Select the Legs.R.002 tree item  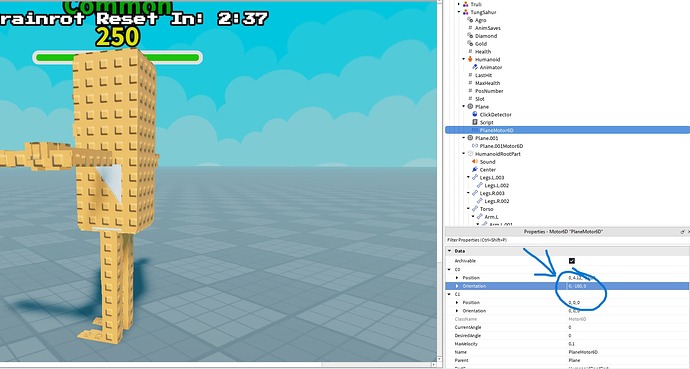(496, 201)
